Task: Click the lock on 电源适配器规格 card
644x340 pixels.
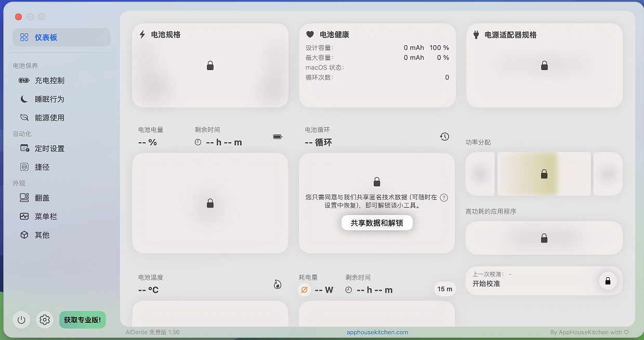Action: coord(544,66)
